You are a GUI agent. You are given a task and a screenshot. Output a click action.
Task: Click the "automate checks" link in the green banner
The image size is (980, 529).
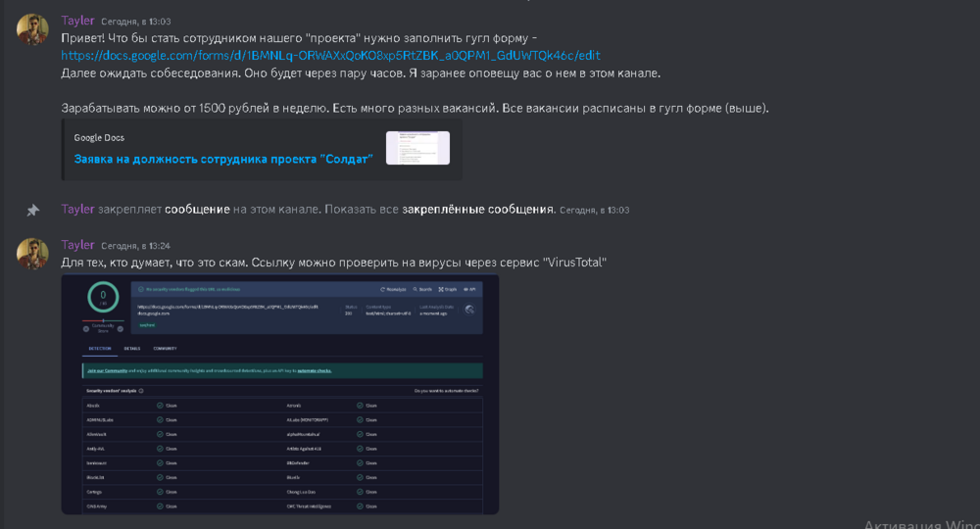pyautogui.click(x=315, y=370)
